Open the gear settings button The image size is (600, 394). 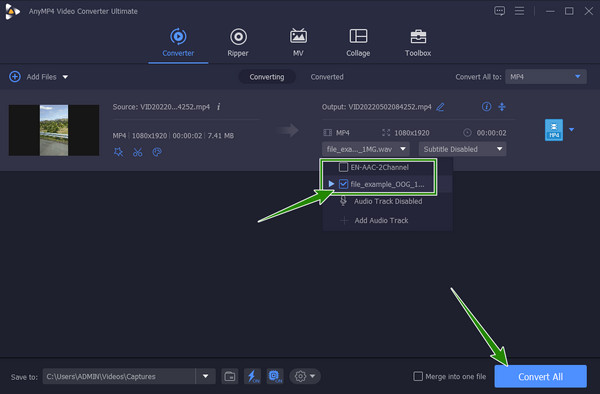click(x=300, y=376)
